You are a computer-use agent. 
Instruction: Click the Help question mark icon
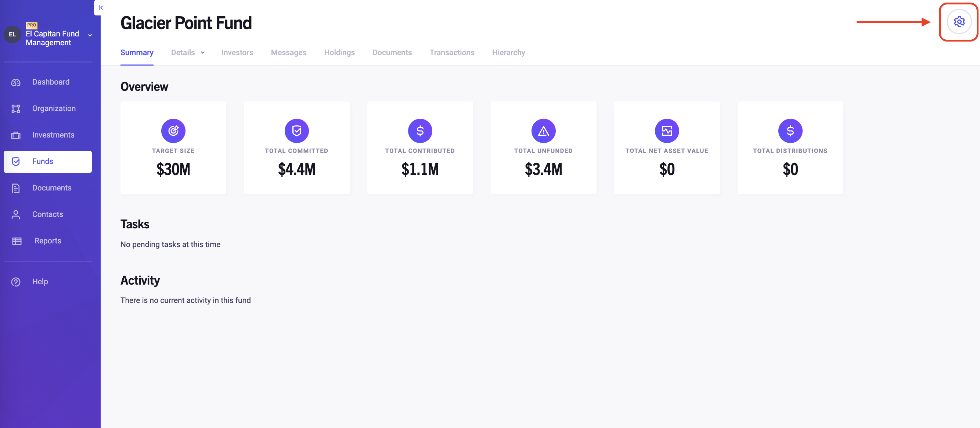coord(15,282)
